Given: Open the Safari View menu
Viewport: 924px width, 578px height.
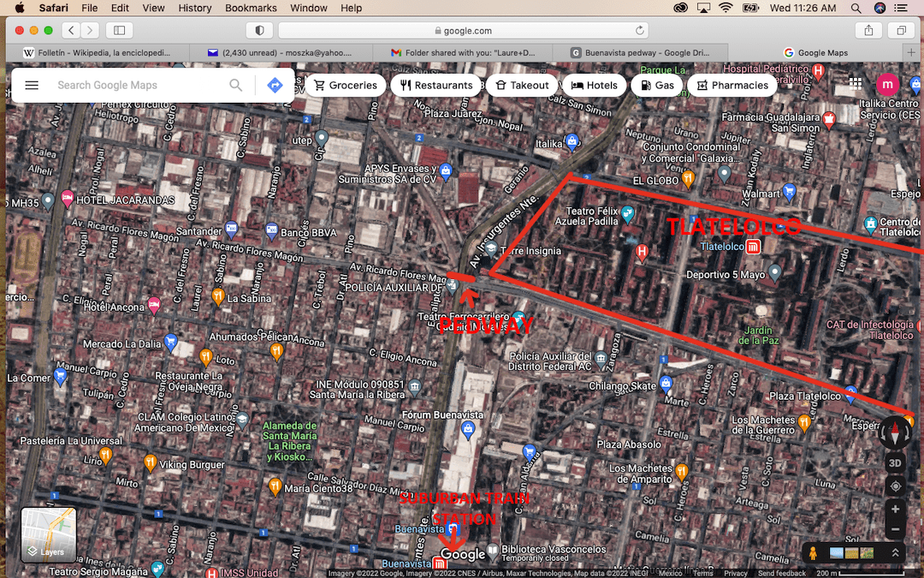Looking at the screenshot, I should [153, 8].
